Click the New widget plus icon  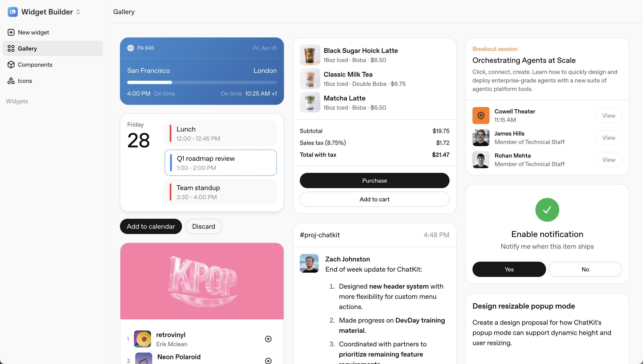[11, 32]
